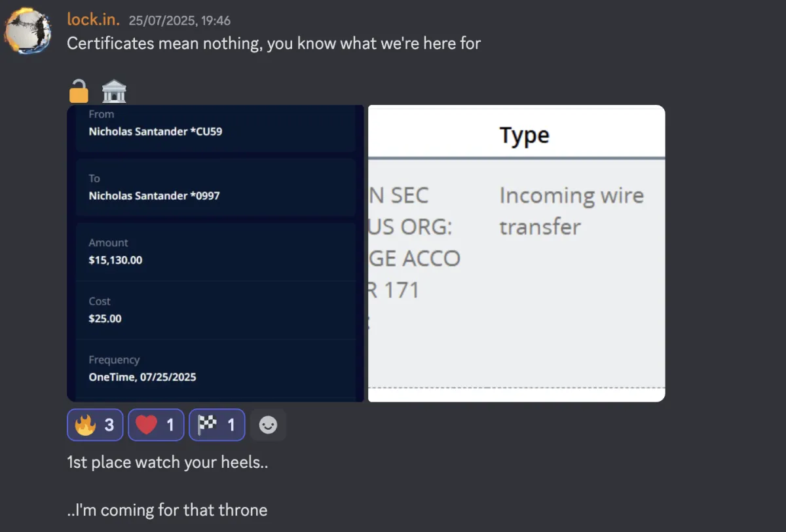The height and width of the screenshot is (532, 786).
Task: Open the add reaction smiley picker
Action: coord(268,425)
